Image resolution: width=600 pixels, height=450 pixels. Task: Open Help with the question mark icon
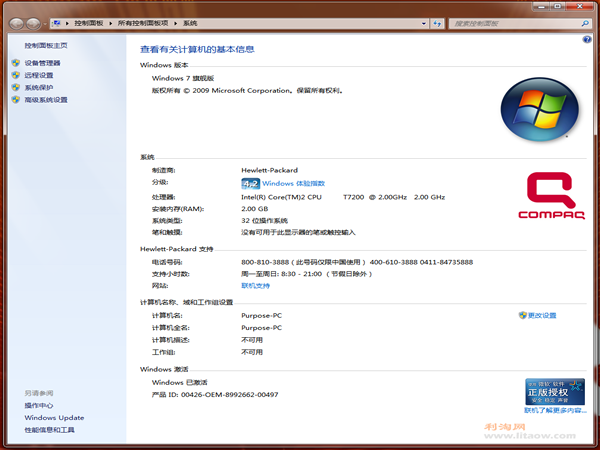tap(587, 39)
